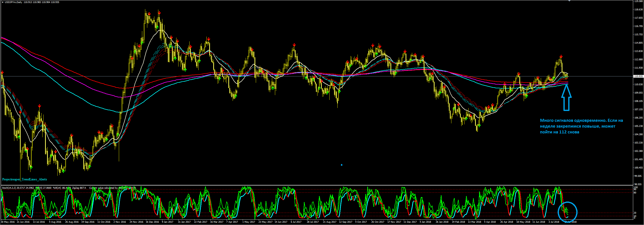Screen dimensions: 644x225
Task: Click the 106.205 price level on scale
Action: pos(639,118)
